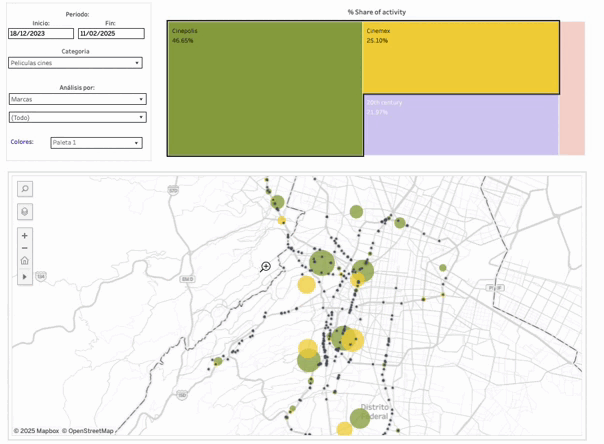
Task: Click the OpenStreetMap attribution link
Action: pos(87,431)
